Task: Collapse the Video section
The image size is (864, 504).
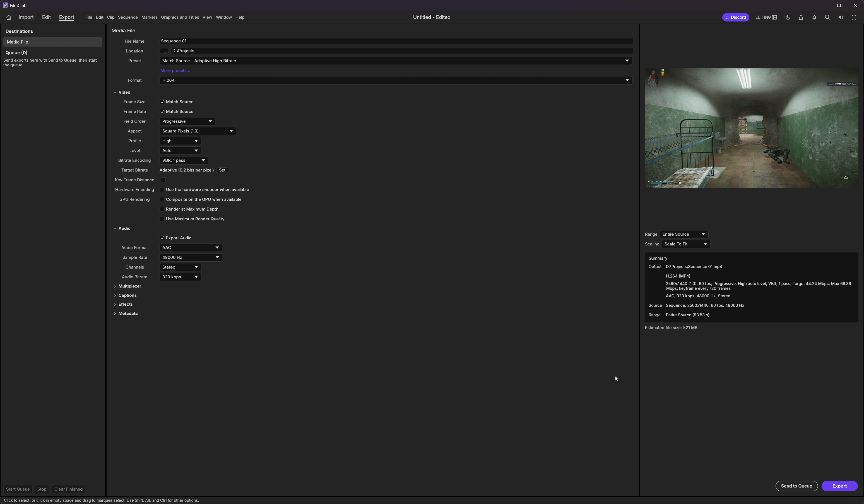Action: (x=115, y=92)
